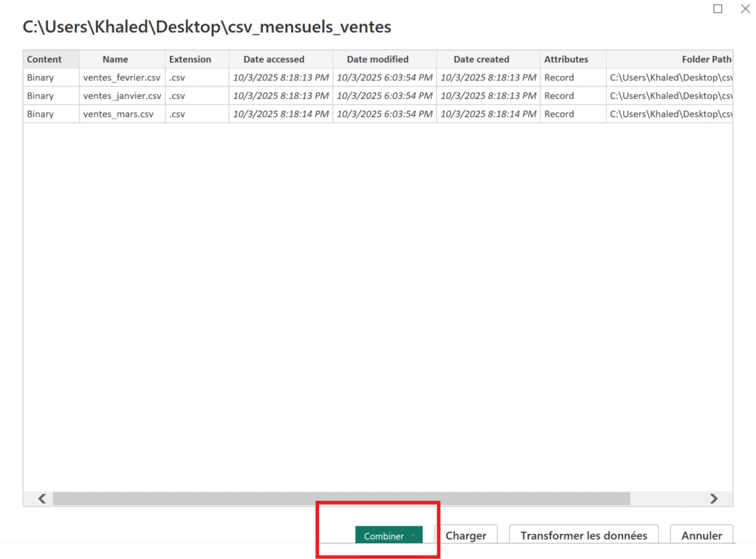Select the Date modified column header
This screenshot has width=756, height=559.
click(377, 59)
